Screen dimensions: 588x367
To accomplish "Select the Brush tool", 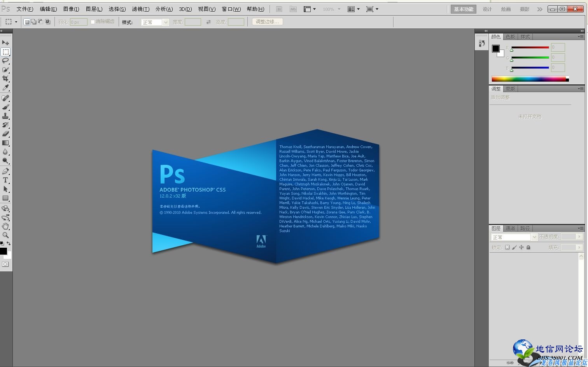I will (5, 107).
